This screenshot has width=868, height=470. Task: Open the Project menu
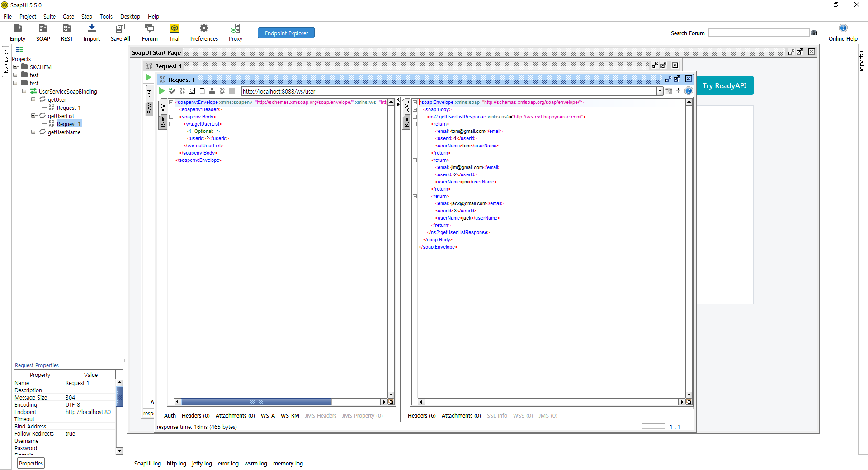point(28,16)
